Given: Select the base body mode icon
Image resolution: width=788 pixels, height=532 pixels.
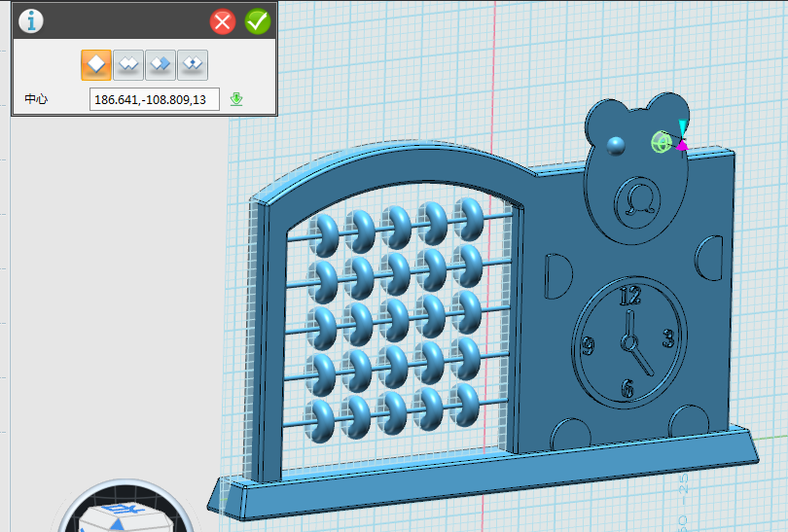Looking at the screenshot, I should click(x=95, y=65).
